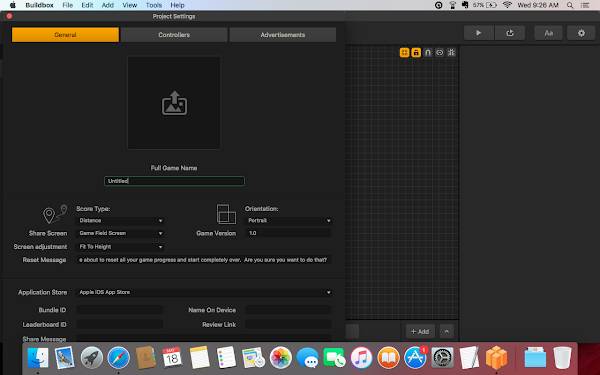The height and width of the screenshot is (375, 600).
Task: Open FaceTime from the dock
Action: pos(334,358)
